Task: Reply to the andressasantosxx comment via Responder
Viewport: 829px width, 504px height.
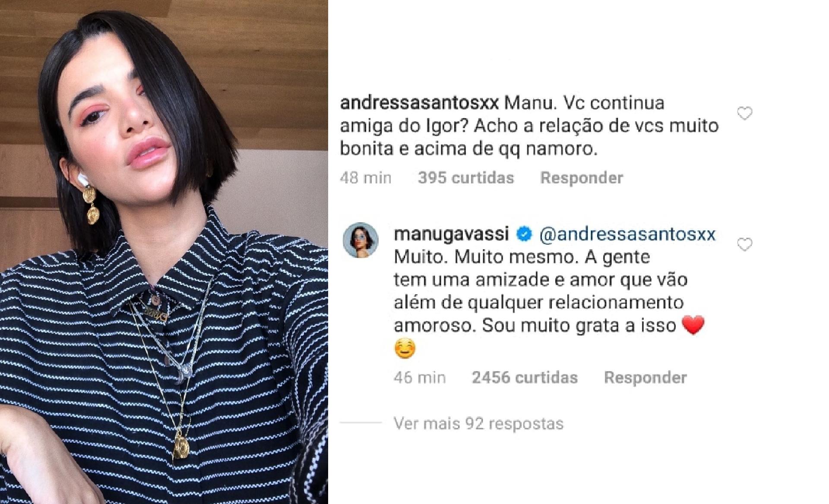Action: tap(582, 178)
